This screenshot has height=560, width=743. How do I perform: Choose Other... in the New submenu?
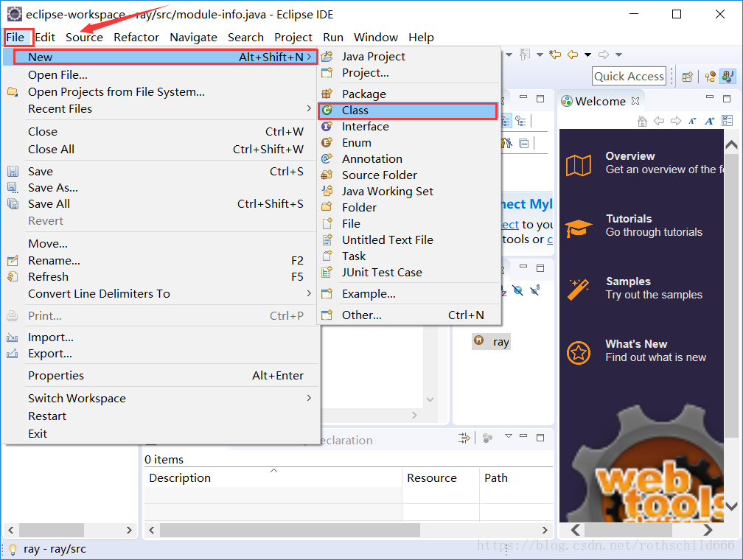click(409, 315)
